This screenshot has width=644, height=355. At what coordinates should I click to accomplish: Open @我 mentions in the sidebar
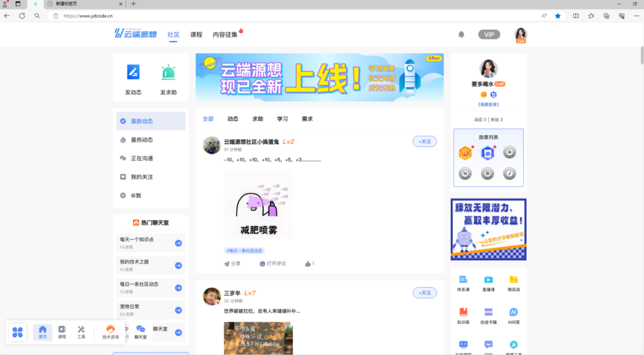151,195
